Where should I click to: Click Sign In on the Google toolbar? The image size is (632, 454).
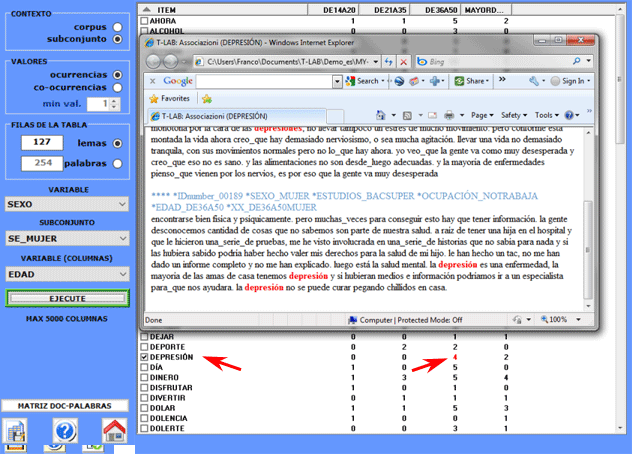pos(568,81)
